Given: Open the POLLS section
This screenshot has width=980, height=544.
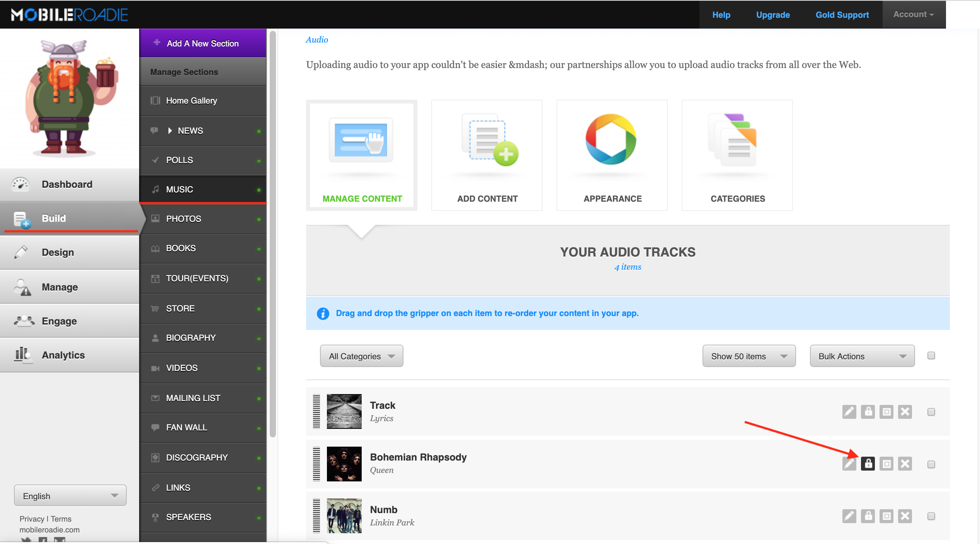Looking at the screenshot, I should click(202, 160).
